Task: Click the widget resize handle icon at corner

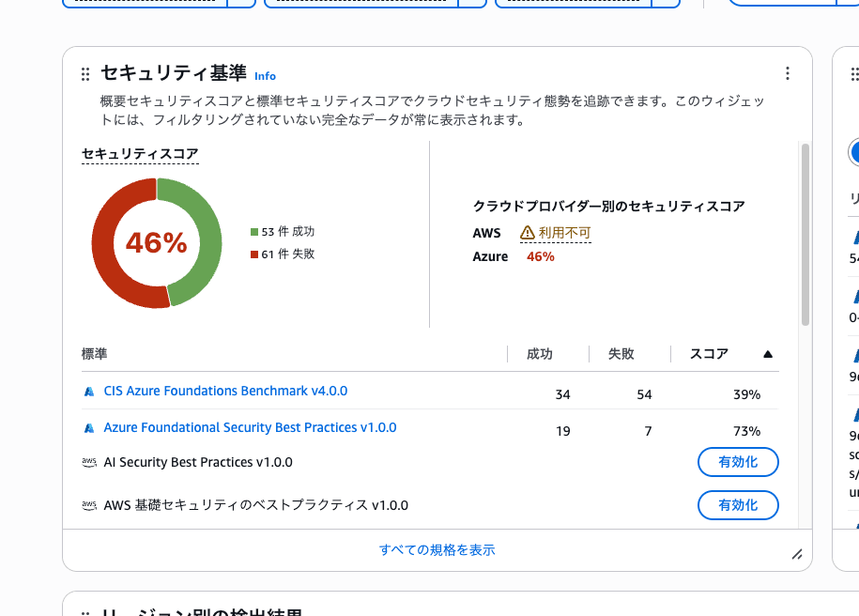Action: pyautogui.click(x=797, y=555)
